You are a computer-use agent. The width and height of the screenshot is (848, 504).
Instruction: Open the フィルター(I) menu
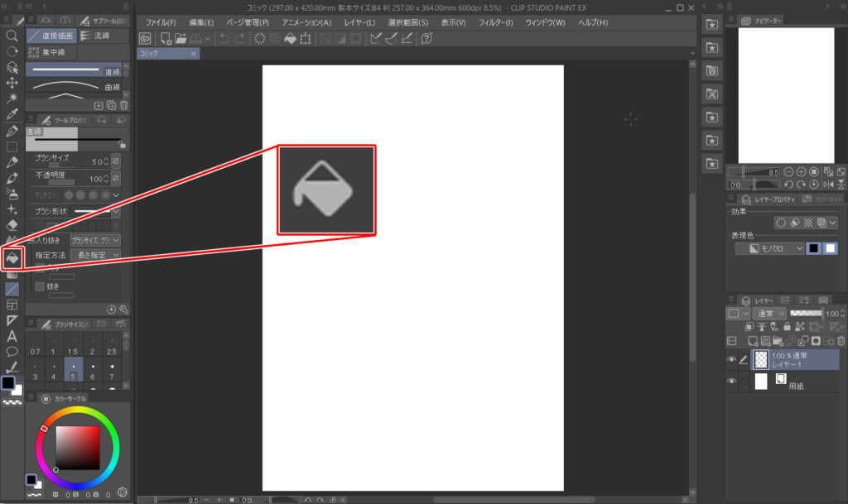pos(496,22)
